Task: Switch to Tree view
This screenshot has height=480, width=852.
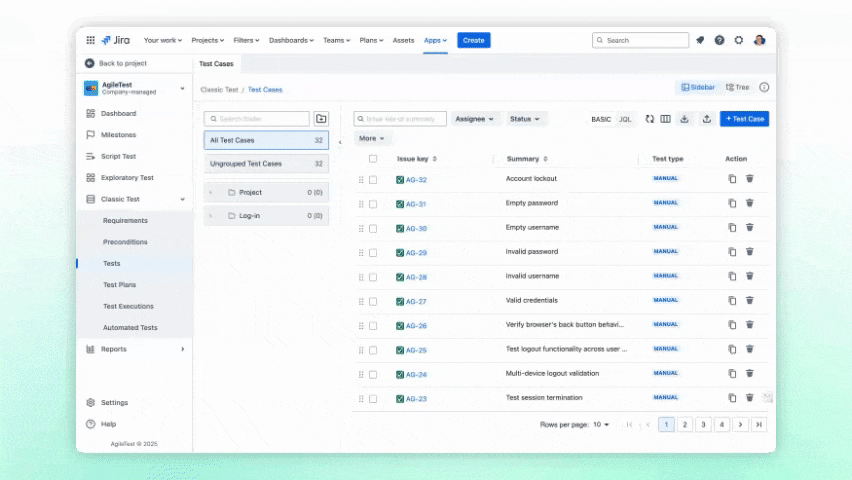Action: tap(737, 87)
